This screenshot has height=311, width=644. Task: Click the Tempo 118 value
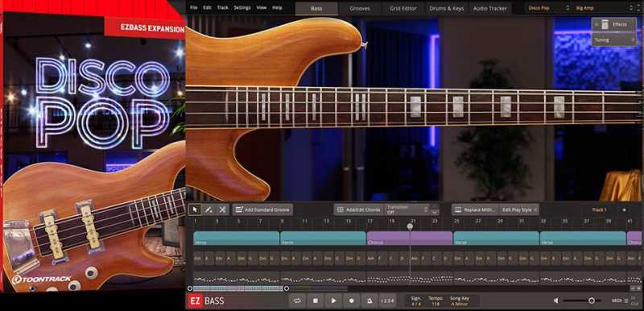point(435,304)
